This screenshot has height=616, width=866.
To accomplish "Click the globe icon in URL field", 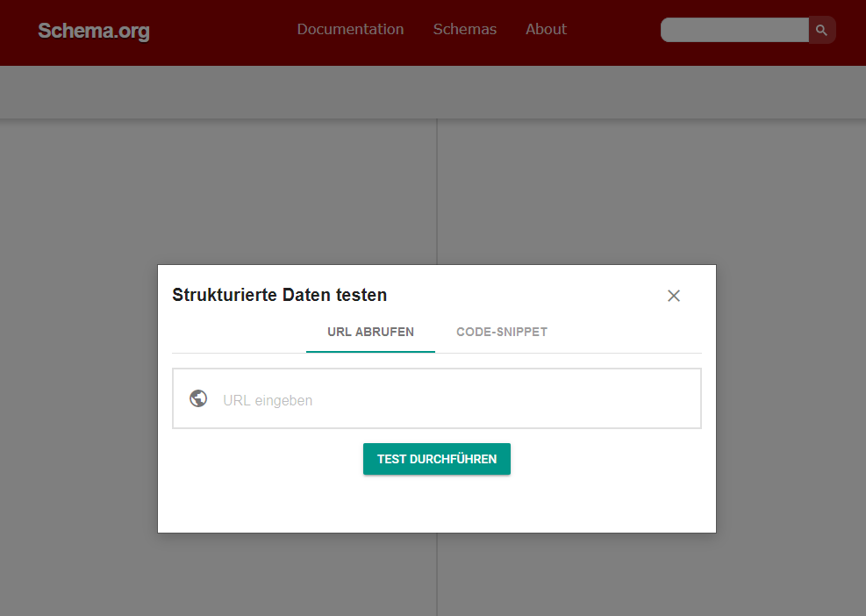I will (198, 398).
